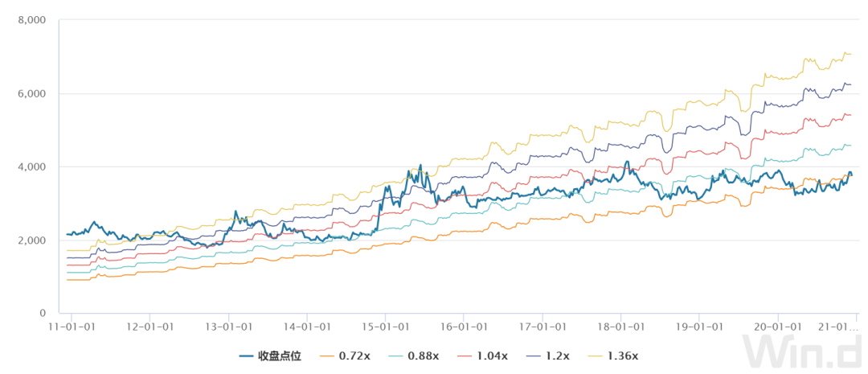Click the orange legend line marker for 0.72x
Viewport: 868px width, 374px height.
click(326, 356)
